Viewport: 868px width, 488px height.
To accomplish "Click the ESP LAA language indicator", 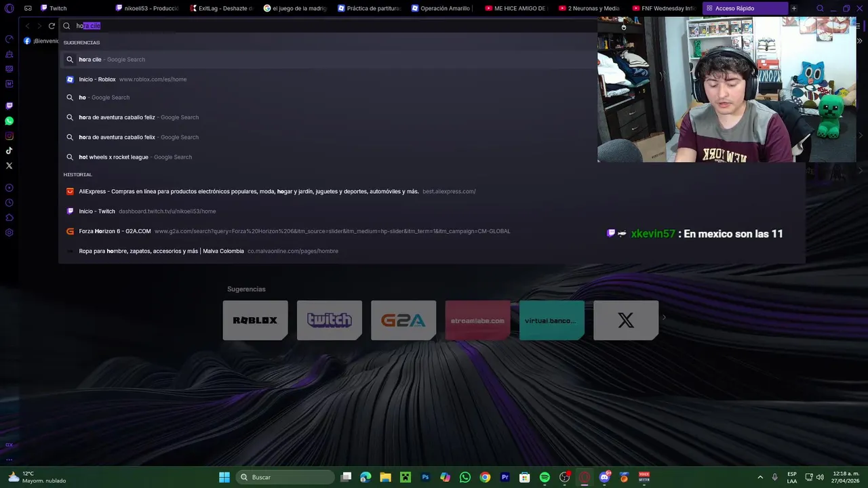I will [x=792, y=477].
